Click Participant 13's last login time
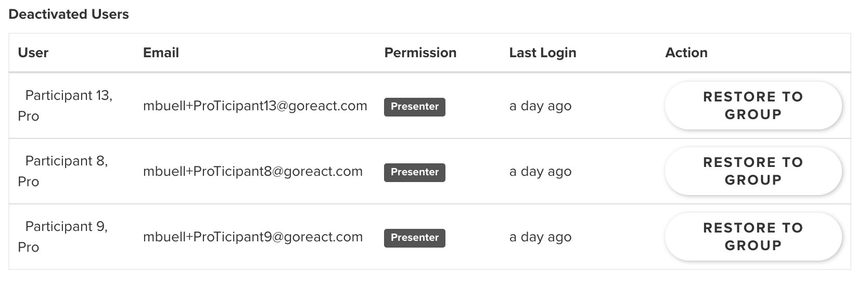This screenshot has width=868, height=284. (x=540, y=106)
